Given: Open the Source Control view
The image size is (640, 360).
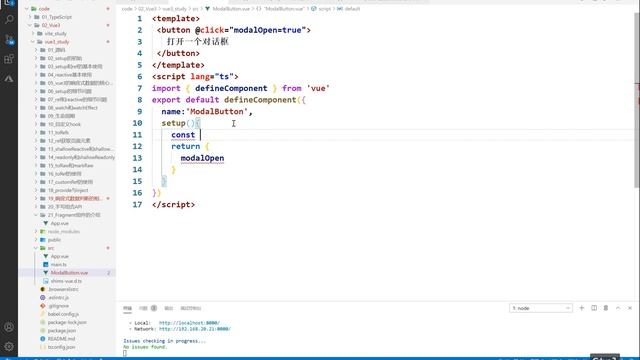Looking at the screenshot, I should 9,39.
